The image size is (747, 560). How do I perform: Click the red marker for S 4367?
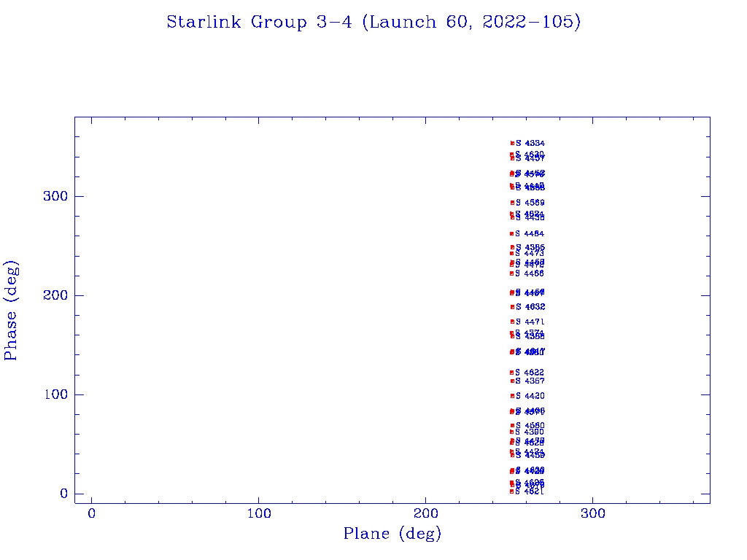coord(512,381)
